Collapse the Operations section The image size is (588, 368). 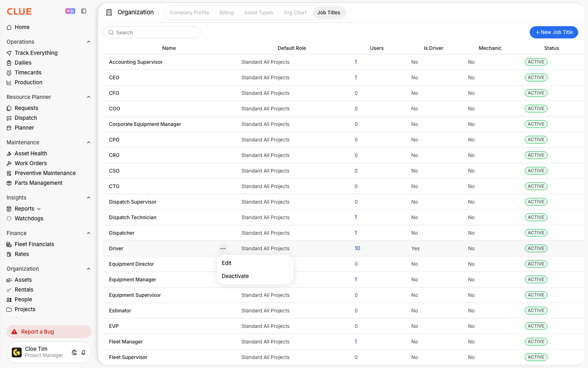(x=89, y=42)
